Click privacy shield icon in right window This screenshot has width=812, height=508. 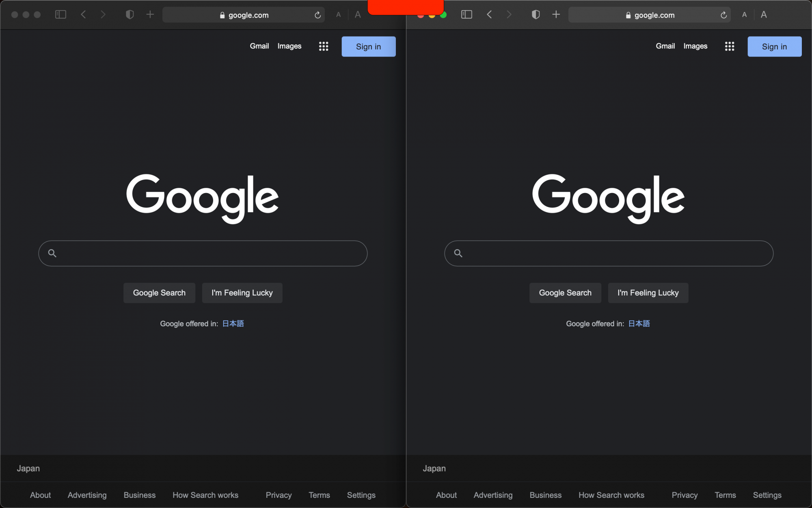coord(536,15)
